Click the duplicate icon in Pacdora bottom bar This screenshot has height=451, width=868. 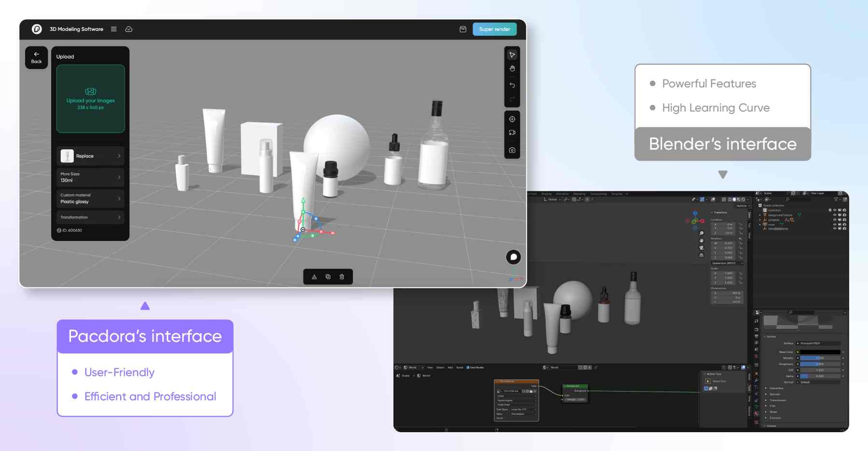[x=328, y=277]
